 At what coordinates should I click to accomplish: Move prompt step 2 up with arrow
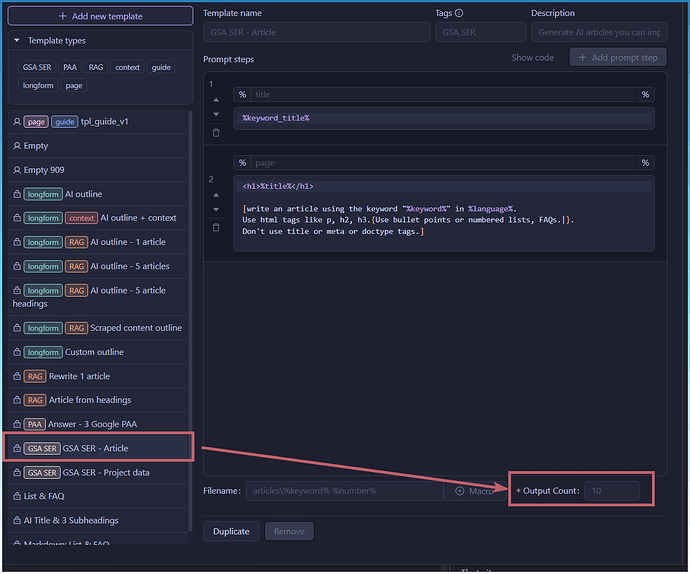216,195
